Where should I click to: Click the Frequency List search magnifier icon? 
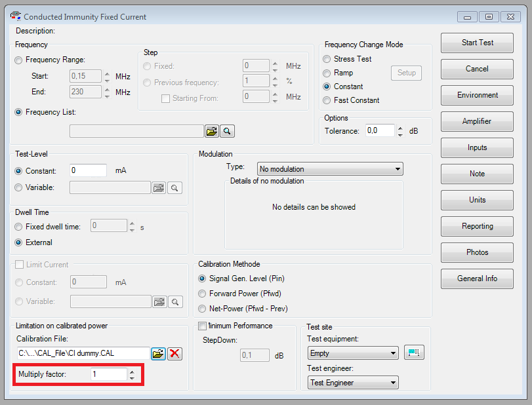click(226, 131)
